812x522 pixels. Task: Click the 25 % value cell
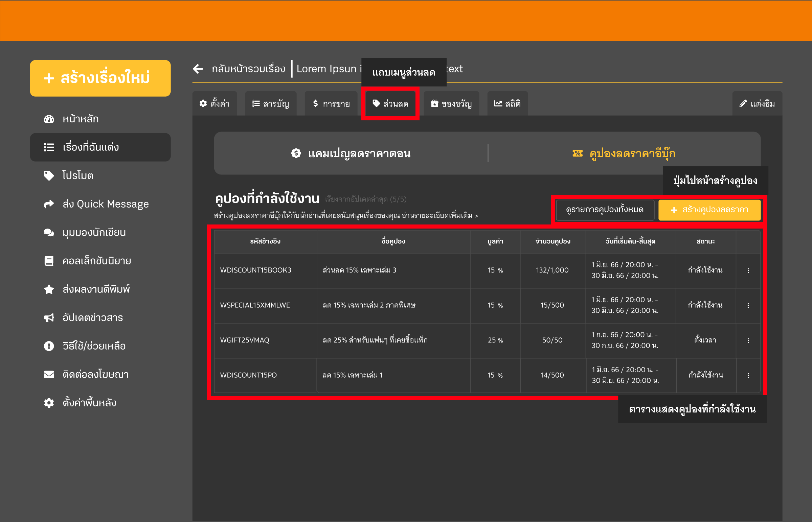point(495,340)
